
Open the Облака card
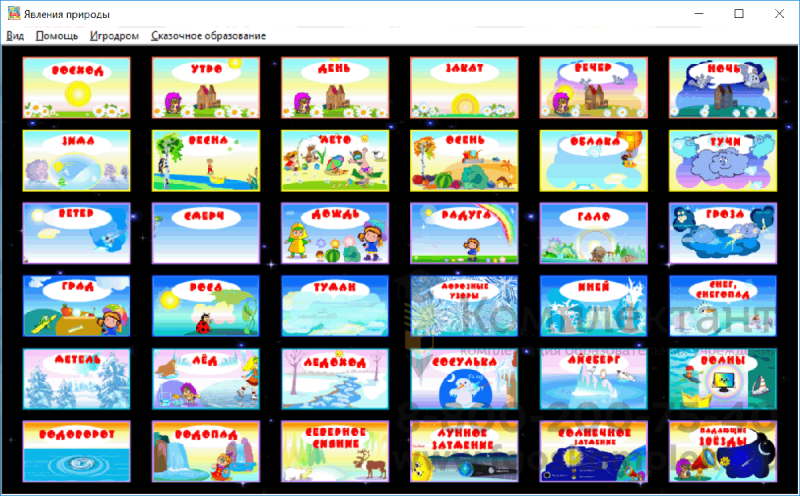coord(594,161)
